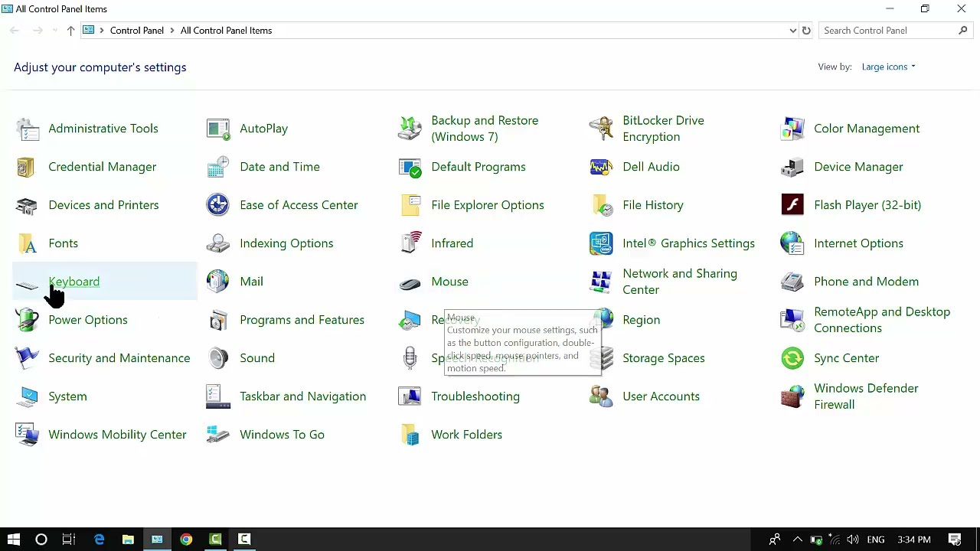Click the Mail icon
Image resolution: width=980 pixels, height=551 pixels.
[x=218, y=282]
